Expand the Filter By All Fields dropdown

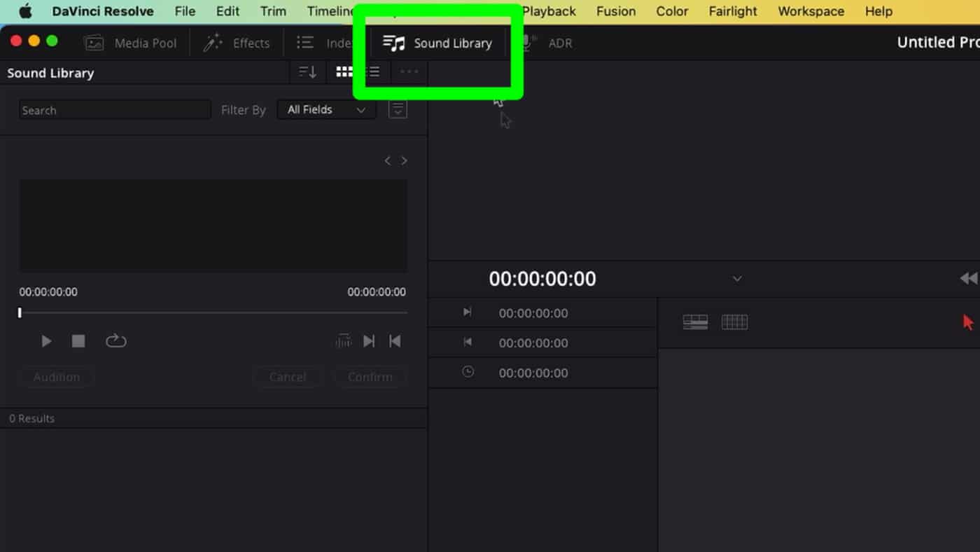tap(326, 110)
